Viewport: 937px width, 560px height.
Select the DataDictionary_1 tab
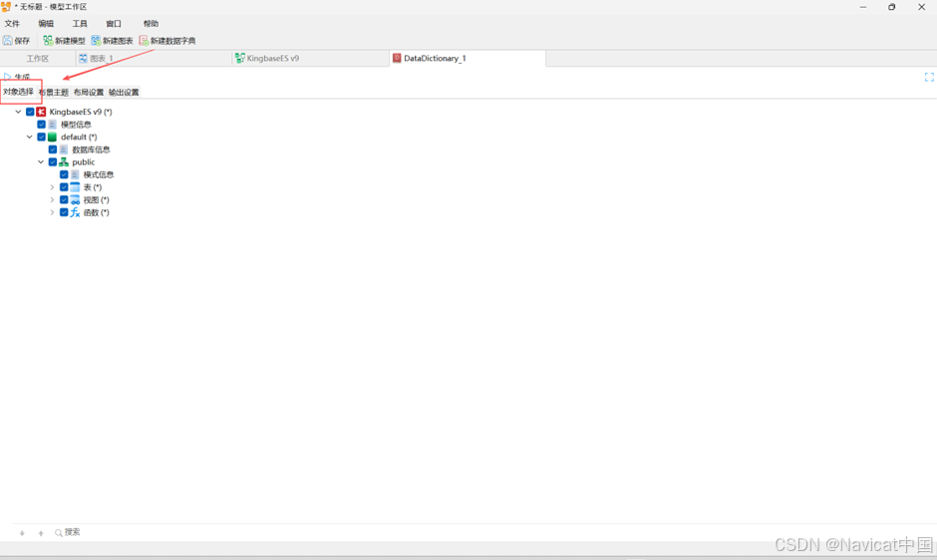coord(468,59)
